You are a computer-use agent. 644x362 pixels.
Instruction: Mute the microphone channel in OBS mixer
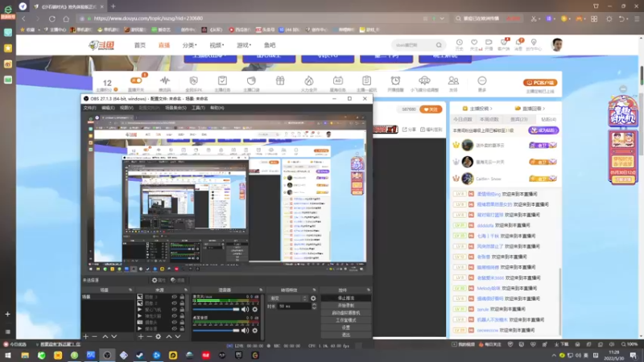(246, 310)
